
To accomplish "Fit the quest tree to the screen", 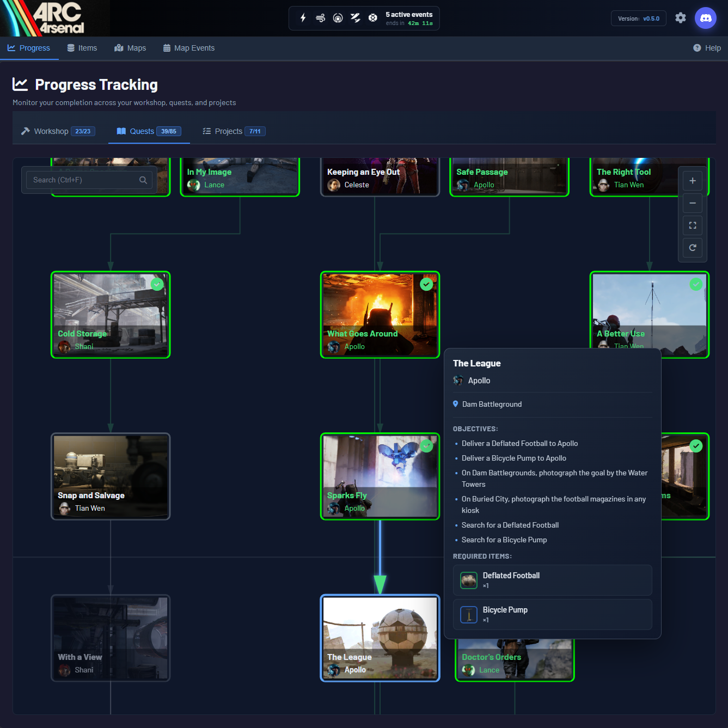I will pos(692,225).
